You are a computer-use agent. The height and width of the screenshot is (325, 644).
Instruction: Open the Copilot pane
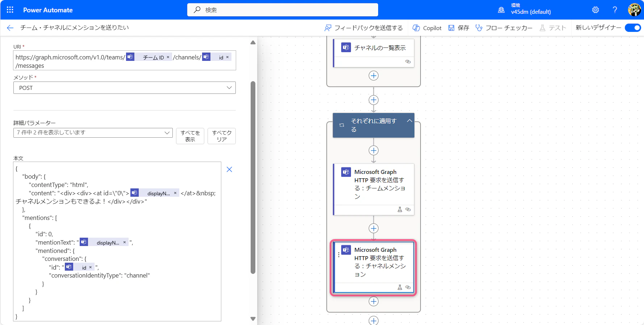point(427,28)
